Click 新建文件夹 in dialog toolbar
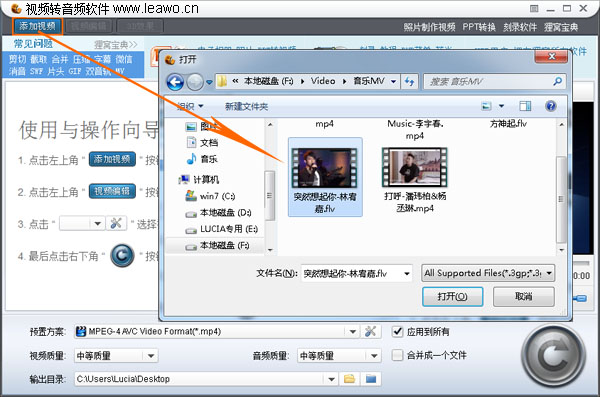This screenshot has width=600, height=397. [x=246, y=106]
